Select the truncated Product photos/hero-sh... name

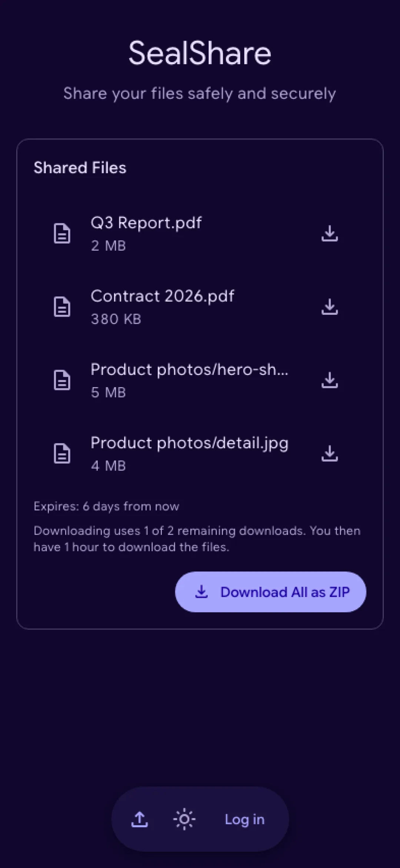tap(189, 370)
